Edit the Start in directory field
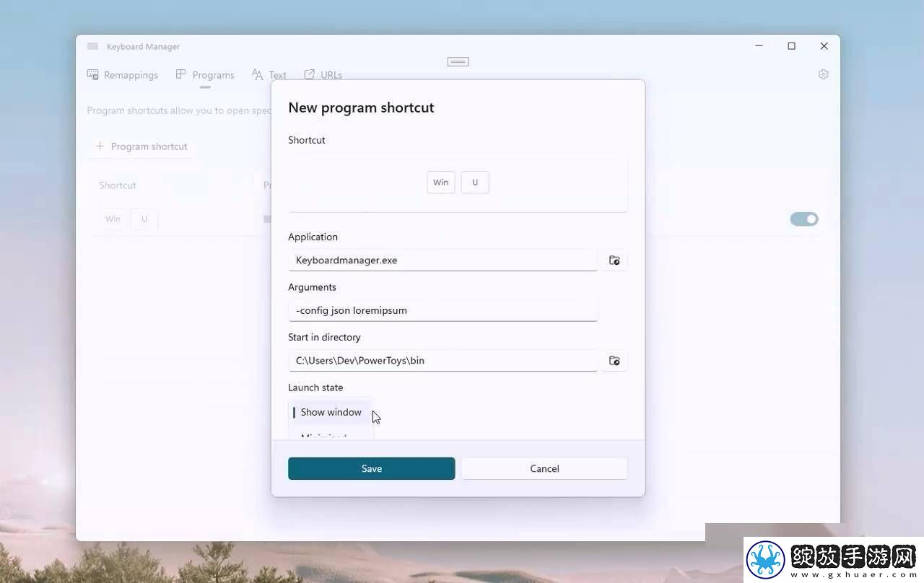 click(x=443, y=361)
